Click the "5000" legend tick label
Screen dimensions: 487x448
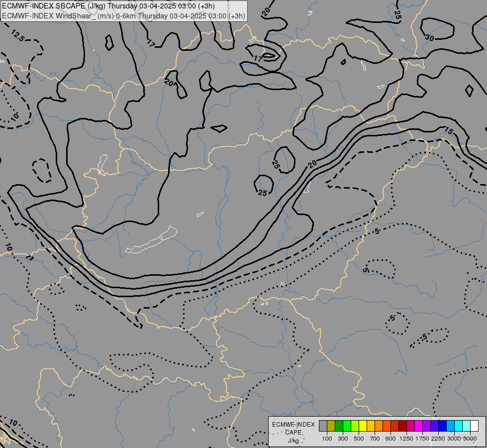[x=470, y=439]
